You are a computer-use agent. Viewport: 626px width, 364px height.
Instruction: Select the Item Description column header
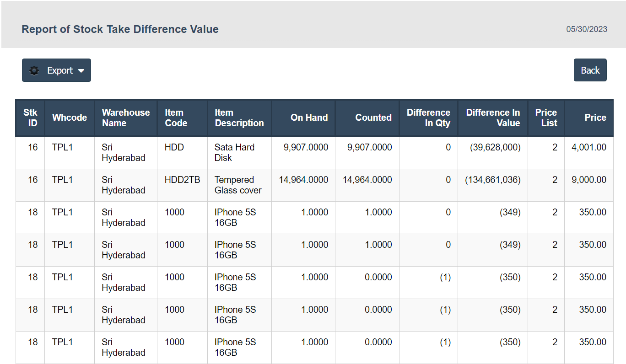[x=239, y=118]
